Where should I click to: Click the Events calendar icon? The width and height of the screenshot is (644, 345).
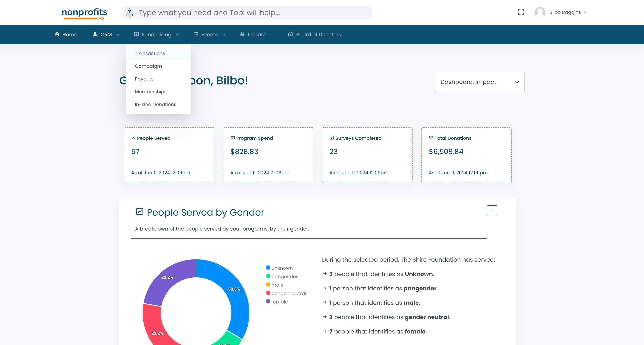pos(196,34)
